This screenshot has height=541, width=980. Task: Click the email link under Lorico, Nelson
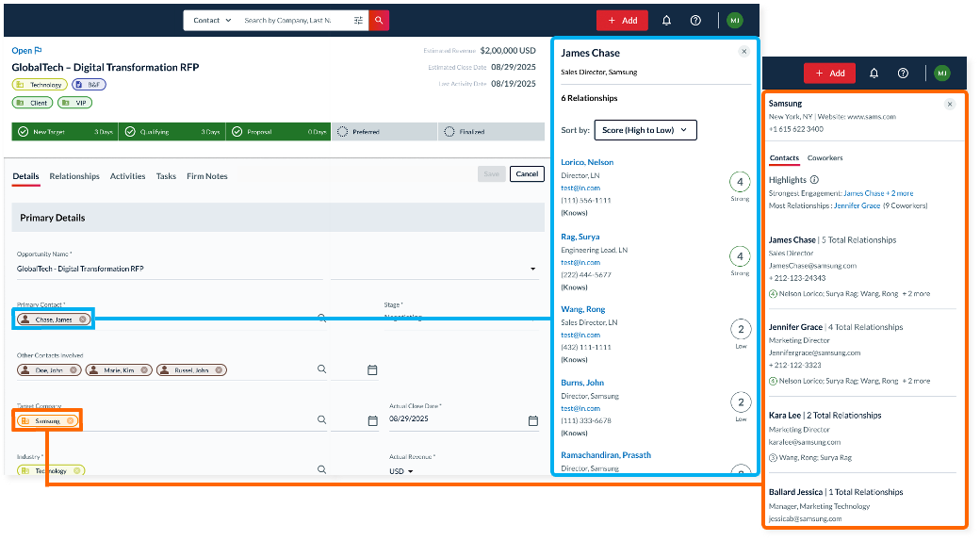click(x=580, y=189)
